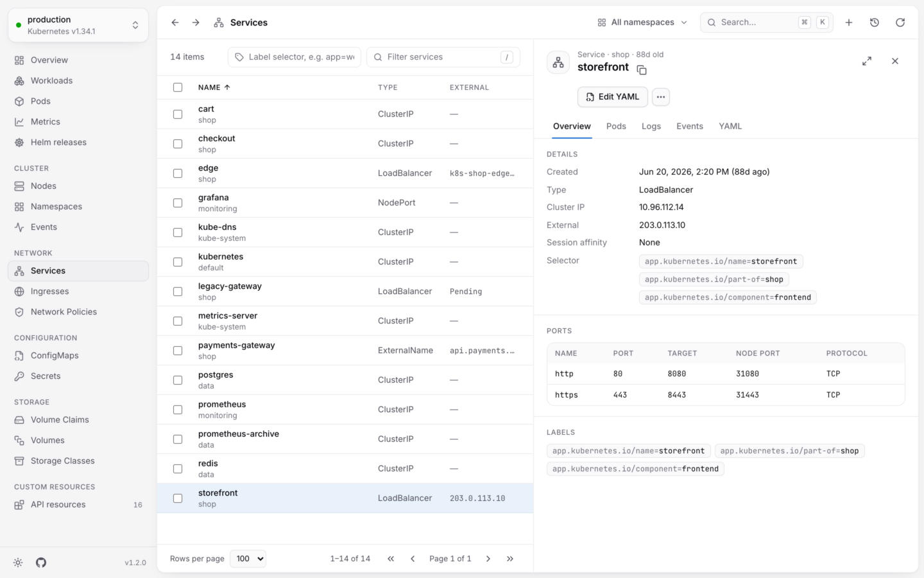Check the postgres service checkbox

(178, 380)
